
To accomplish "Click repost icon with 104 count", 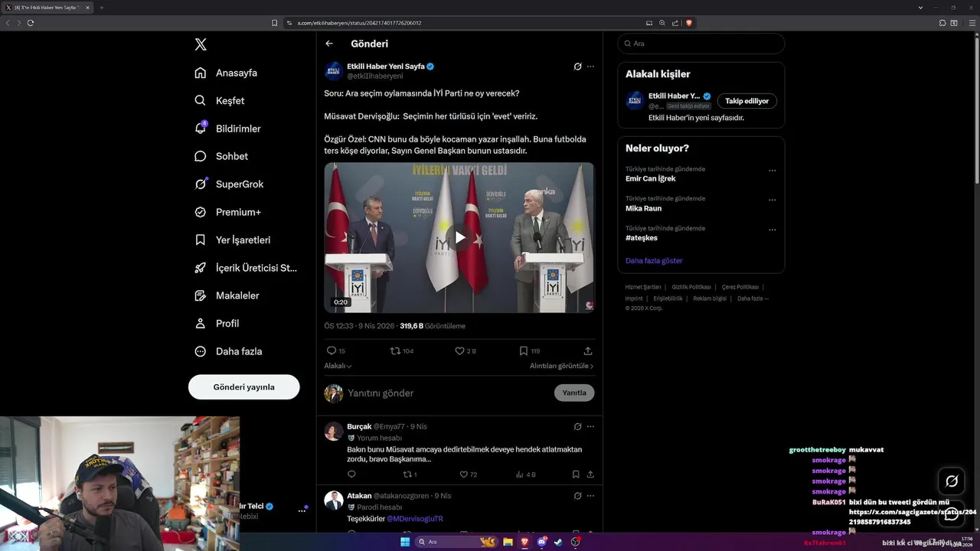I will 396,350.
